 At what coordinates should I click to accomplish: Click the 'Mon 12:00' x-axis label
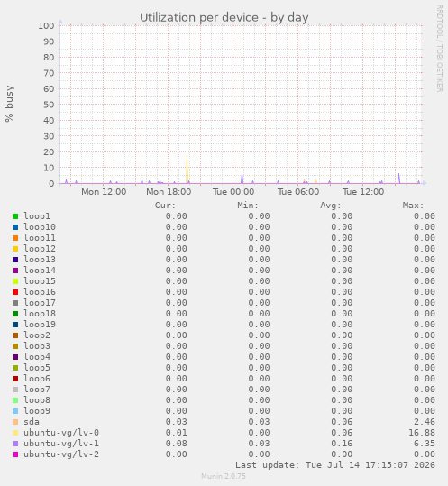coord(104,192)
